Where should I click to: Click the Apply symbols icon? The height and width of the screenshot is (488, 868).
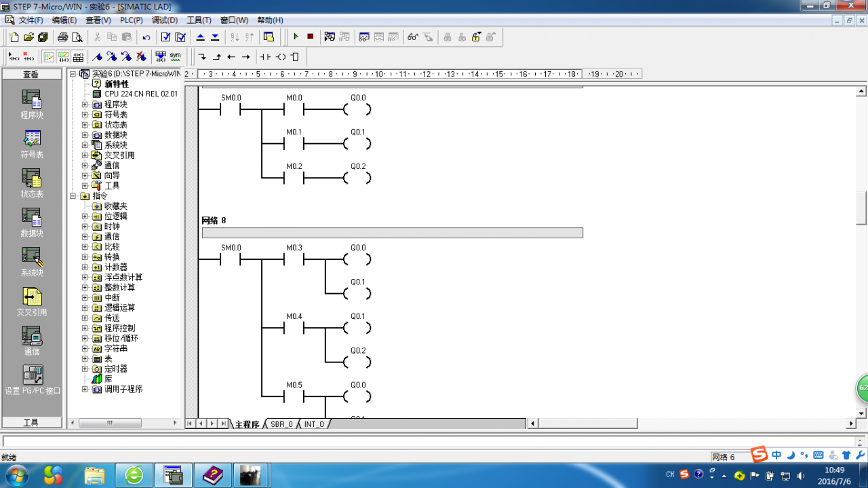click(x=161, y=56)
